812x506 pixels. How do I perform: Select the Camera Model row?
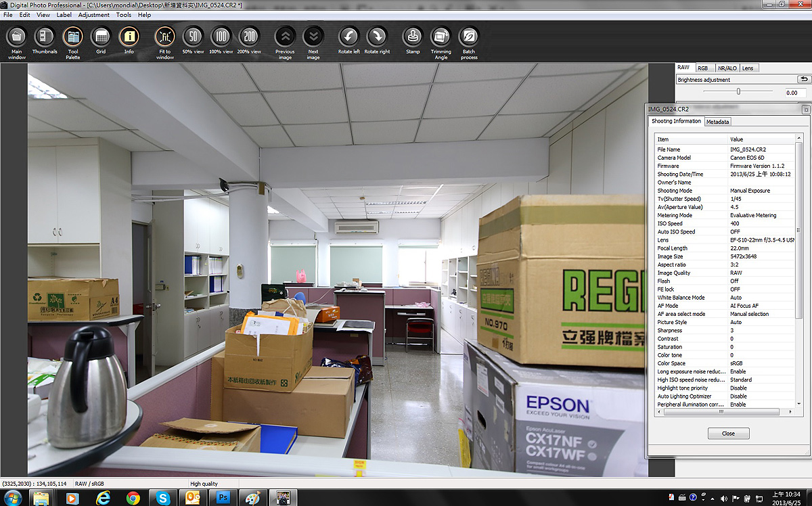click(x=725, y=158)
